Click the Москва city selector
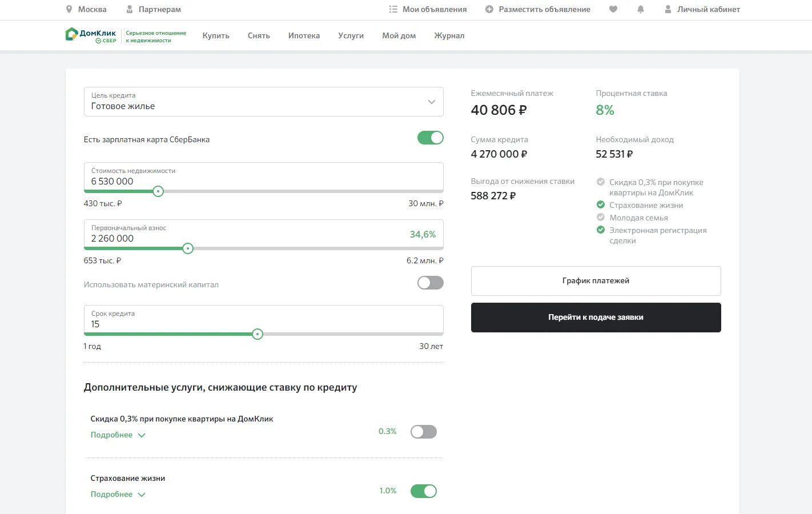Viewport: 812px width, 514px height. 93,9
